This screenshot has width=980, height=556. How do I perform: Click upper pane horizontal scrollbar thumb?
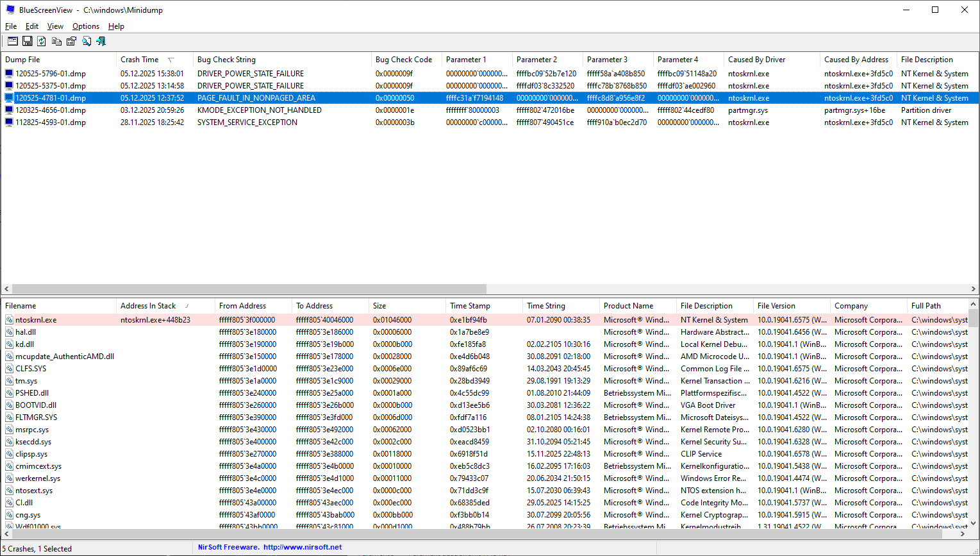[x=249, y=289]
